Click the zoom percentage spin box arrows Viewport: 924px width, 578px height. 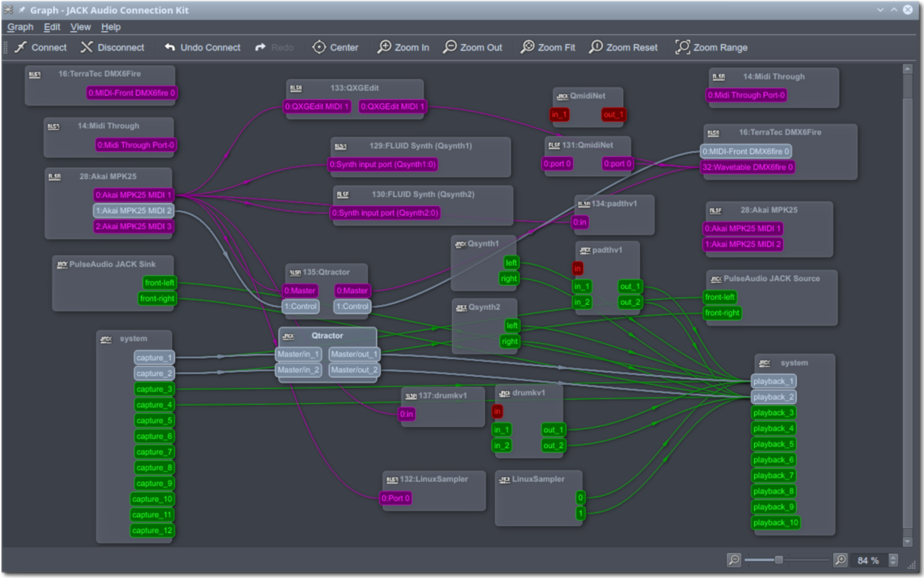pyautogui.click(x=893, y=560)
